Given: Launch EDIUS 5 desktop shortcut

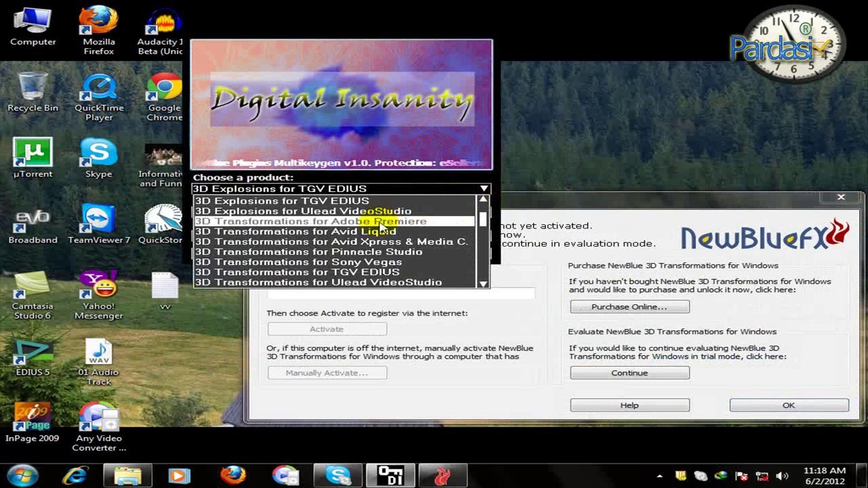Looking at the screenshot, I should [x=33, y=357].
